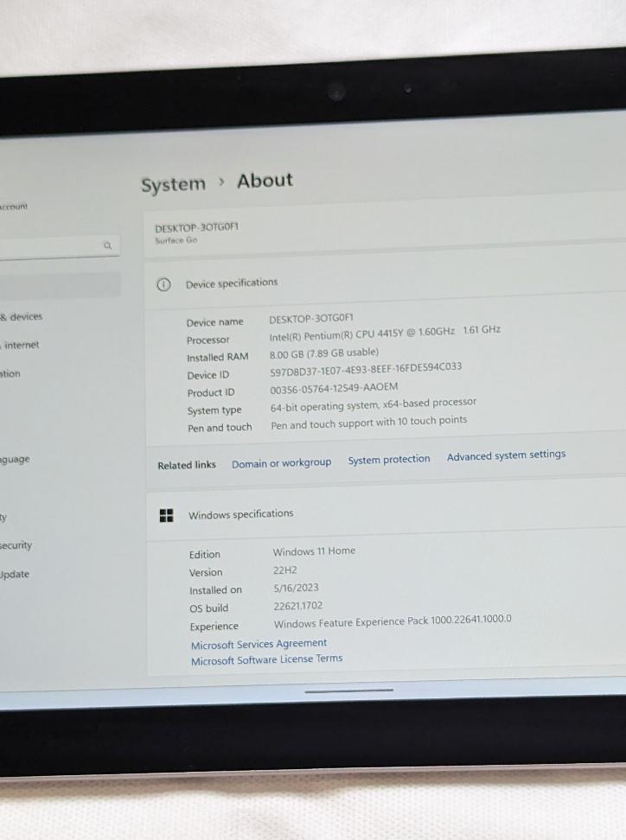Open Microsoft Software License Terms link
626x840 pixels.
pyautogui.click(x=266, y=659)
